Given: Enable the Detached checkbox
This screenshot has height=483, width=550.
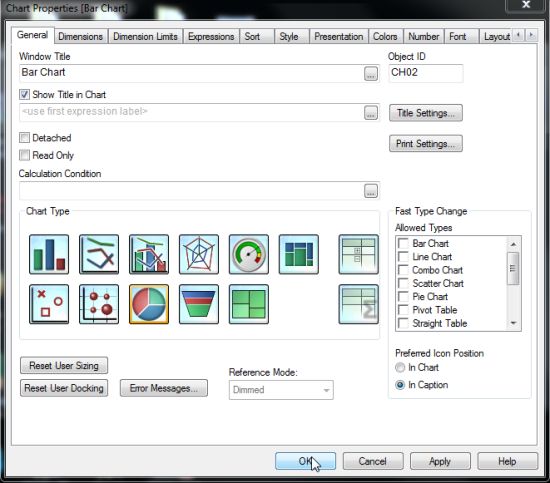Looking at the screenshot, I should tap(24, 137).
